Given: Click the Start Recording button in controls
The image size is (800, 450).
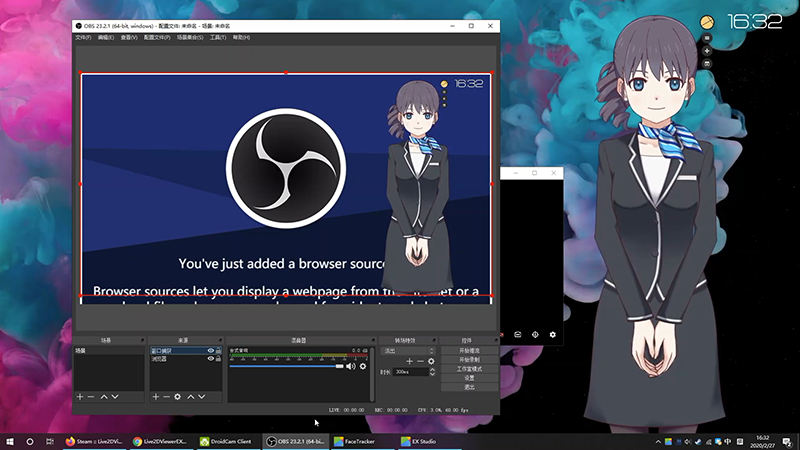Looking at the screenshot, I should (469, 360).
